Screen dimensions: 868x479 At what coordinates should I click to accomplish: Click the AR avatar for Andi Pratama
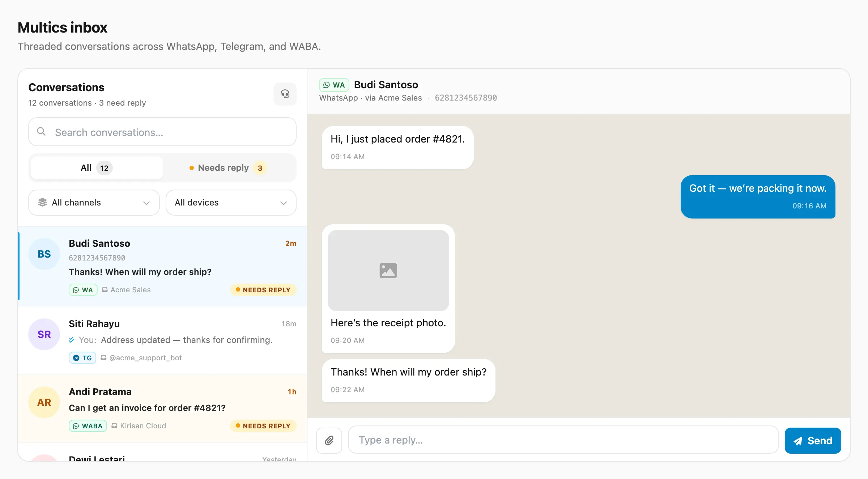44,402
